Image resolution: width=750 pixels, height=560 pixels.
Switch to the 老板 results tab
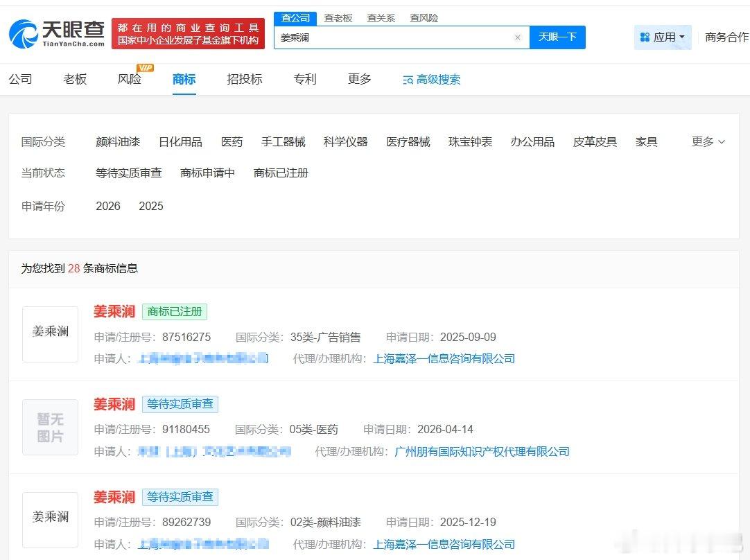pyautogui.click(x=75, y=79)
